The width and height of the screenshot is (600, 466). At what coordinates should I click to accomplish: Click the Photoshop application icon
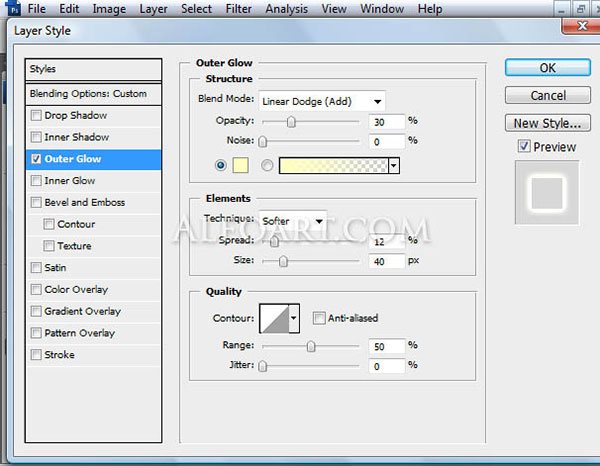coord(13,8)
